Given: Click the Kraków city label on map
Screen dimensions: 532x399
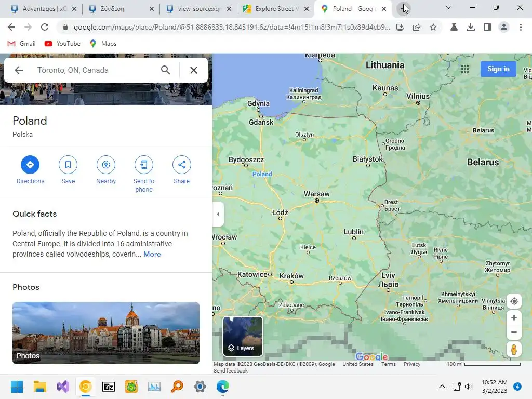Looking at the screenshot, I should [291, 276].
